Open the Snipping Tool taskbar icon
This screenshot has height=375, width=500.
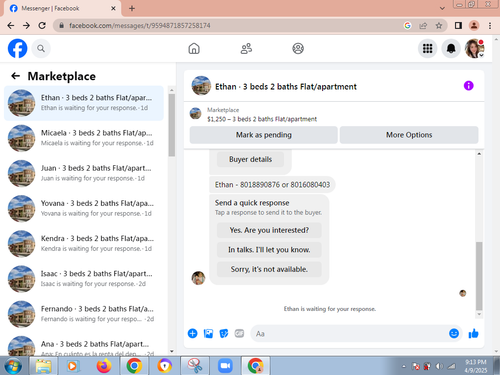[195, 366]
